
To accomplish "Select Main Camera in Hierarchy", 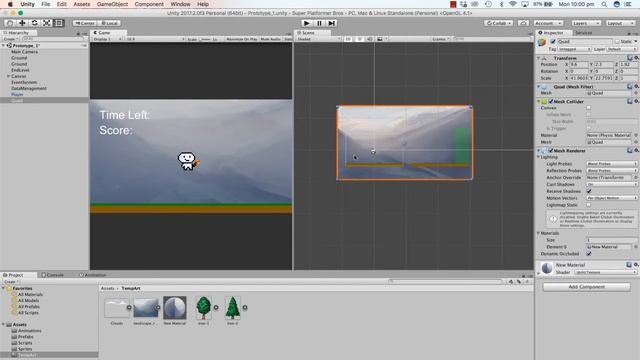I will 24,52.
